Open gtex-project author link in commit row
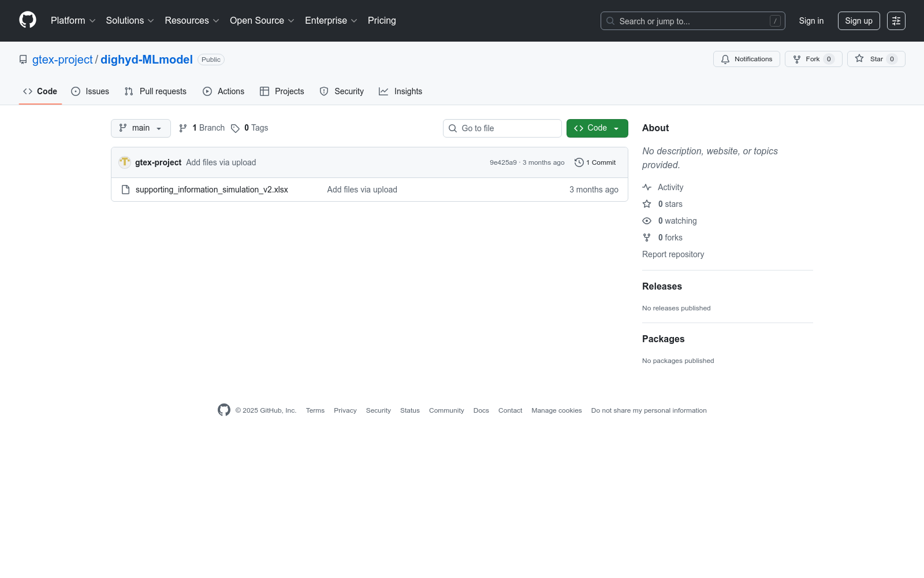The width and height of the screenshot is (924, 578). click(158, 162)
